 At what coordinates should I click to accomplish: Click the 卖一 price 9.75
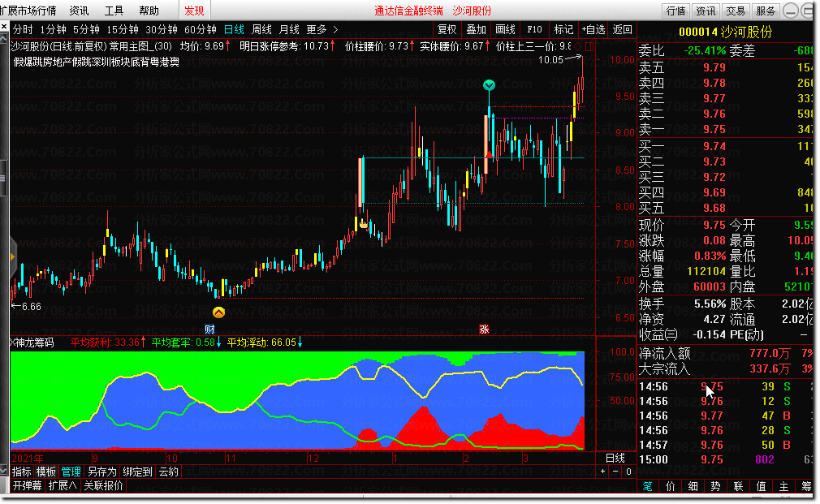tap(714, 129)
